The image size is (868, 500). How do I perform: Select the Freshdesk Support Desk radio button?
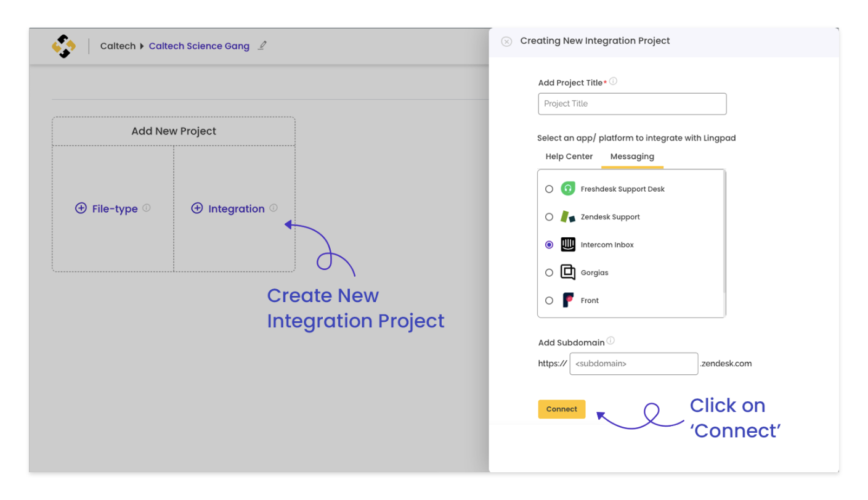[x=549, y=189]
